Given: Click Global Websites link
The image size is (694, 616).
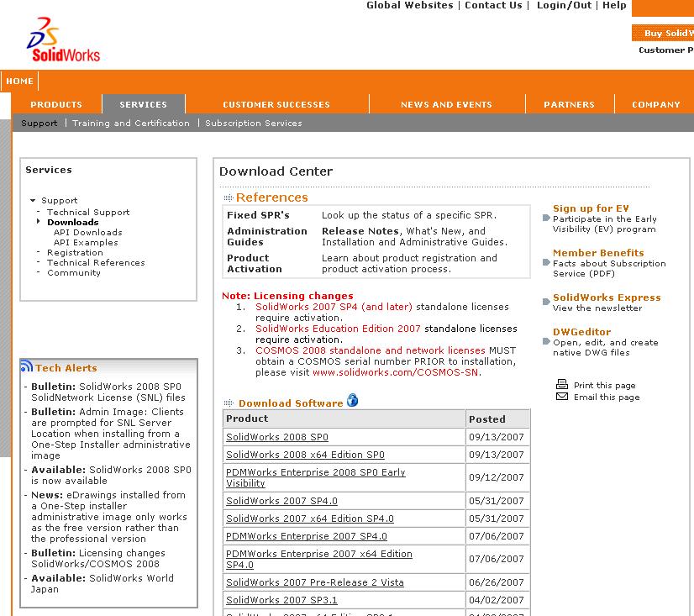Looking at the screenshot, I should (x=410, y=5).
